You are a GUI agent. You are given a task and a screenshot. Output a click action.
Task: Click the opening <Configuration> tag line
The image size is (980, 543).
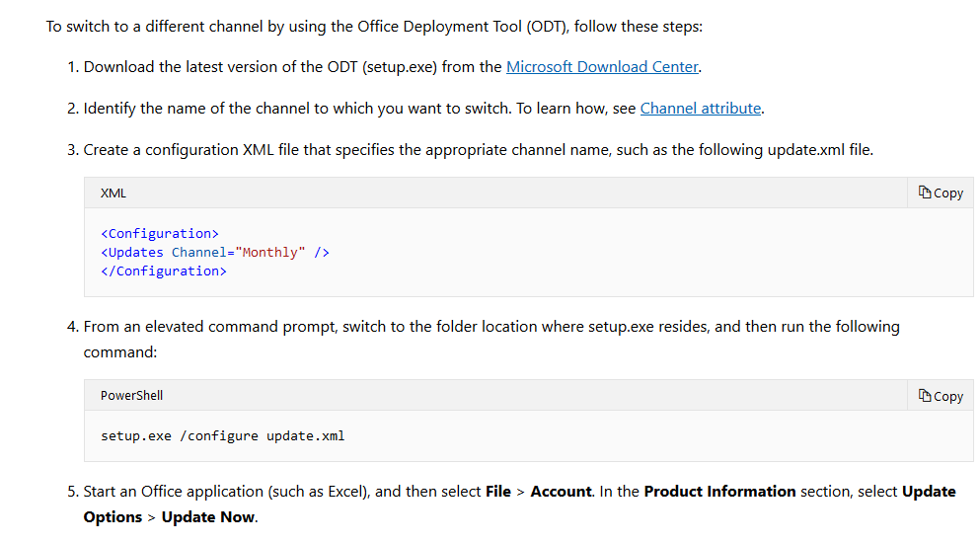click(x=160, y=233)
